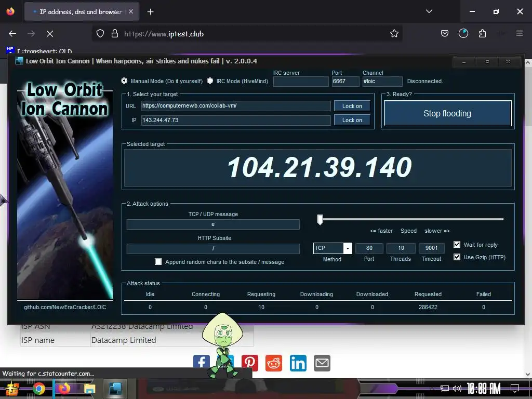Click the page's vertical scrollbar down arrow

tap(528, 374)
